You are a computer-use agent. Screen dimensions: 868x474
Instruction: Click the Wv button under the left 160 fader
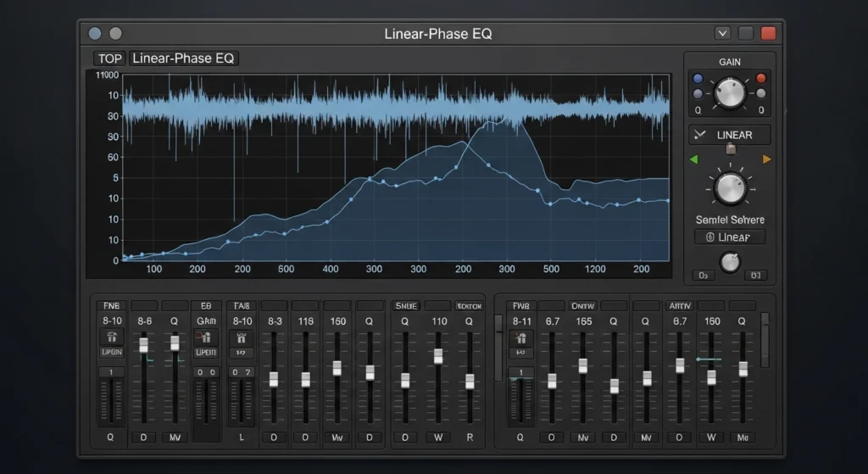337,438
